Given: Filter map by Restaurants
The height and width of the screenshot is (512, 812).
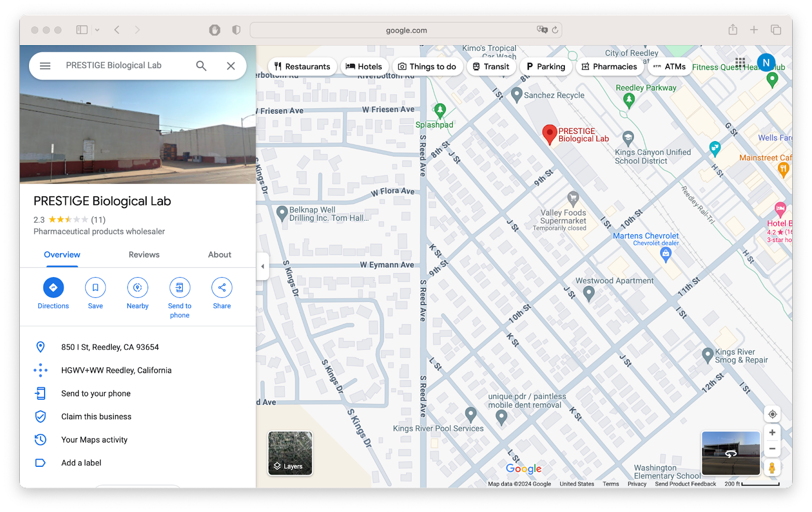Looking at the screenshot, I should 302,66.
